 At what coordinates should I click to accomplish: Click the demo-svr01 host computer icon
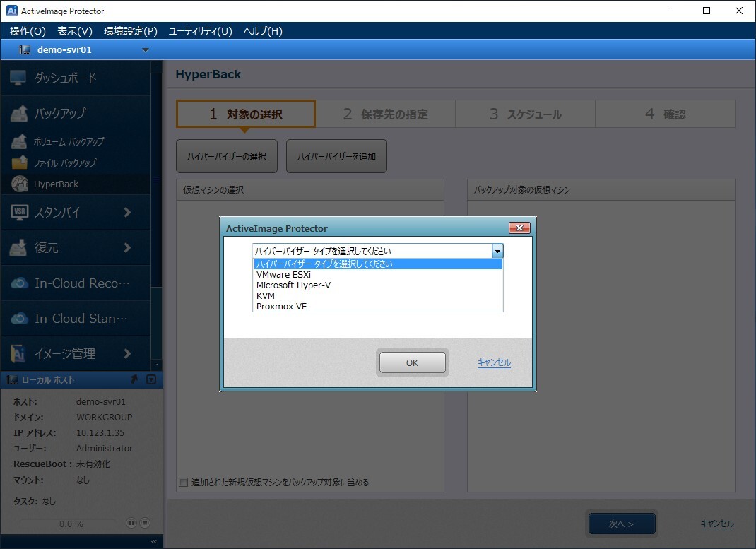25,49
